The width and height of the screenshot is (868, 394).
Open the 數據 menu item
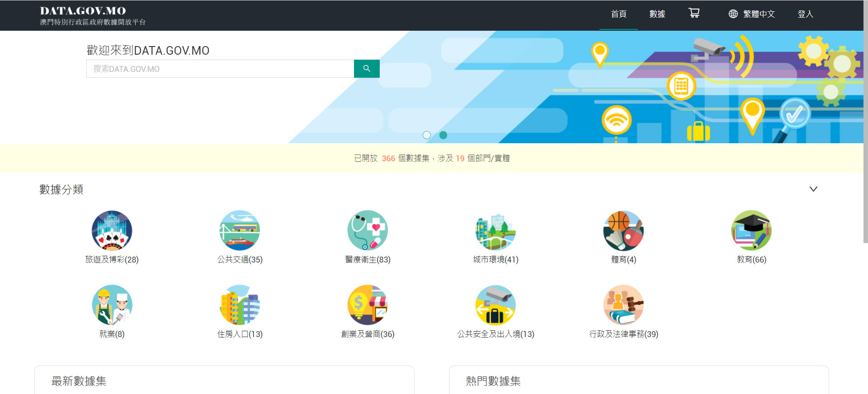tap(657, 14)
